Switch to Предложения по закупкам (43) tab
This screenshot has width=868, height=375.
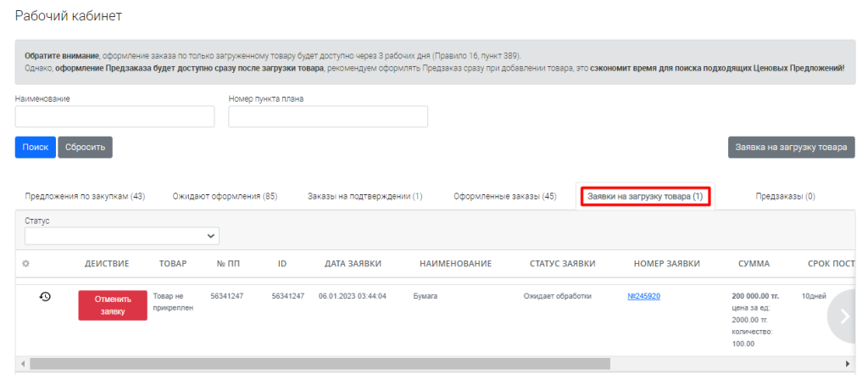coord(85,196)
